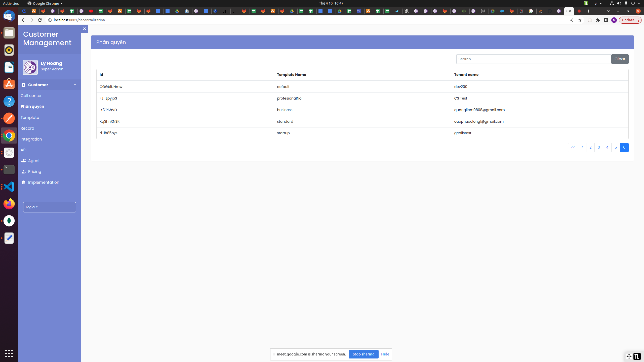The width and height of the screenshot is (644, 362).
Task: Open Chrome extensions puzzle icon
Action: pos(598,20)
